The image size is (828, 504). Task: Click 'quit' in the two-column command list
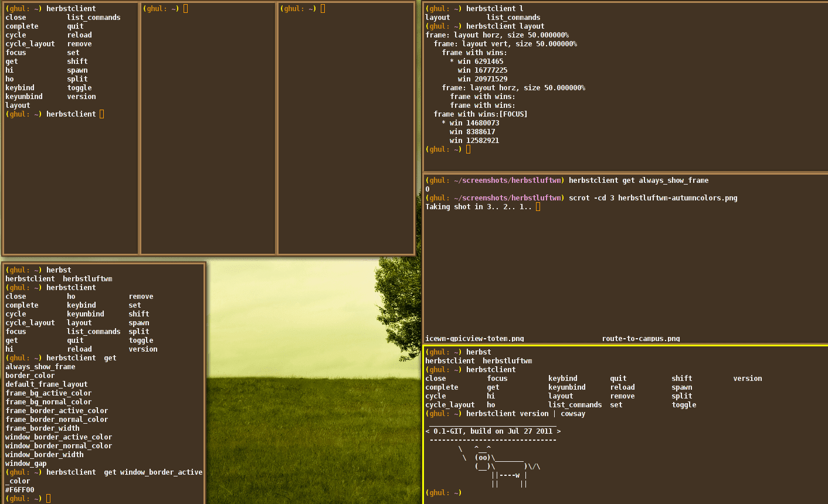point(75,26)
